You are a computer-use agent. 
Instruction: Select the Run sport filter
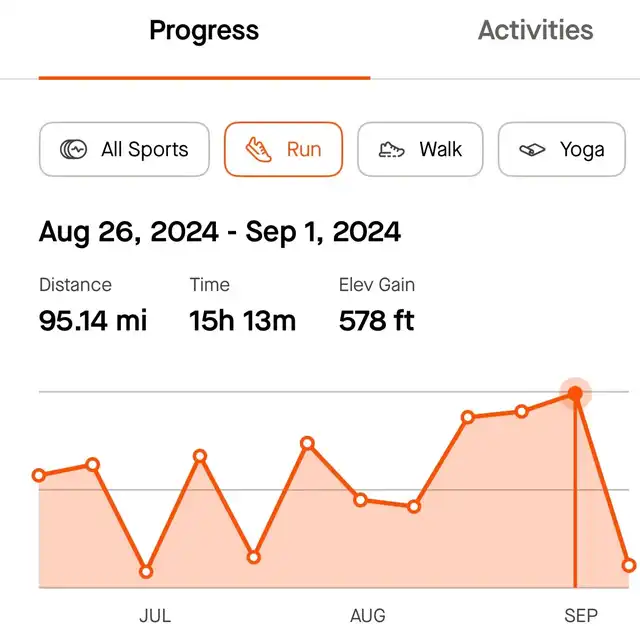(283, 149)
